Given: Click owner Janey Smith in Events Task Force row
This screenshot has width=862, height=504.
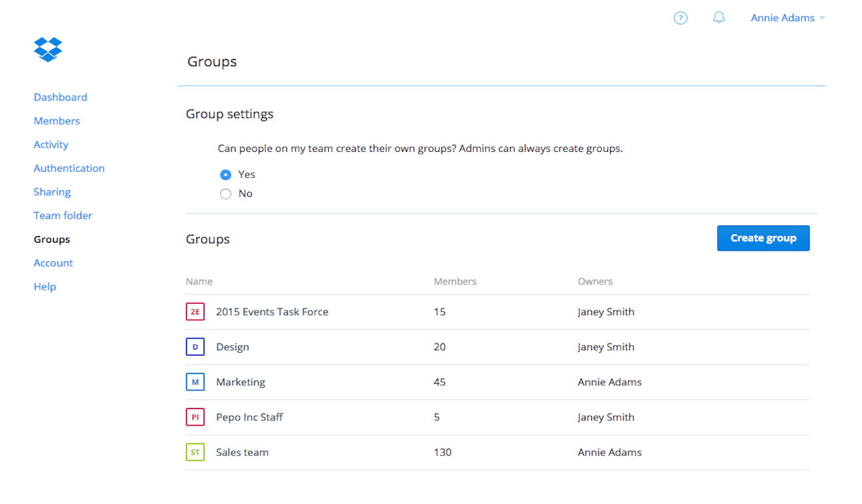Looking at the screenshot, I should (606, 312).
